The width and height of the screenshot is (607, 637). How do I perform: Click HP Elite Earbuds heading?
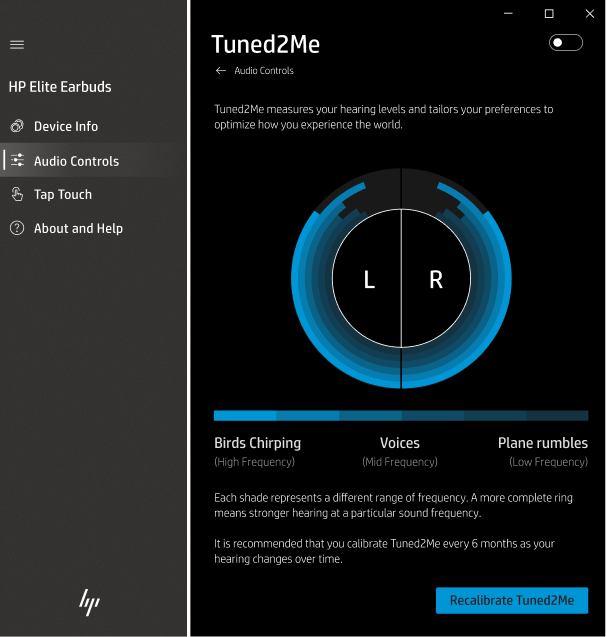pyautogui.click(x=60, y=87)
